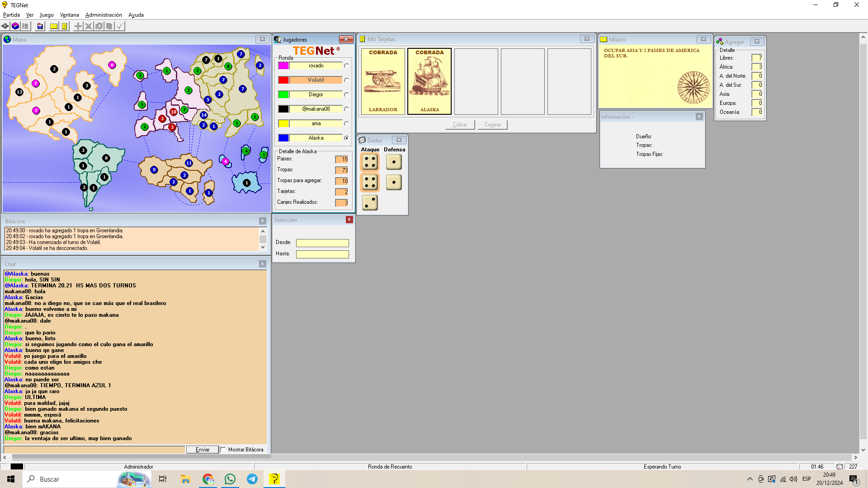Open the Juego menu
This screenshot has height=488, width=868.
coord(47,15)
